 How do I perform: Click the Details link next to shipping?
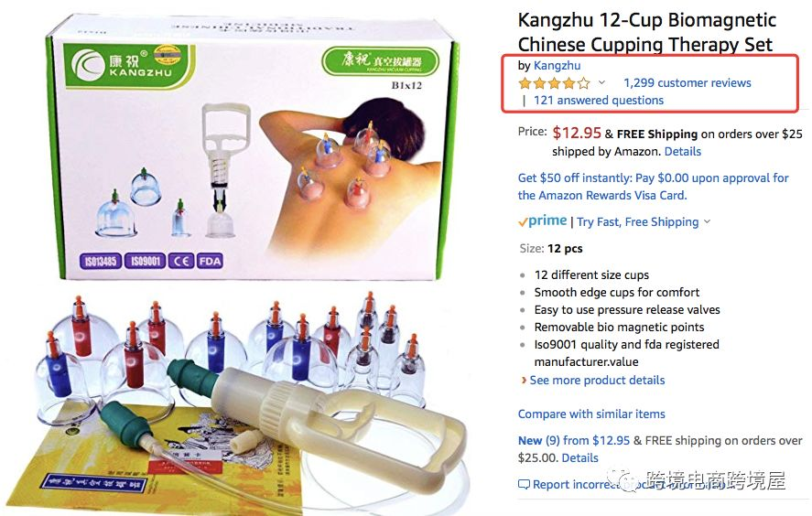pos(683,152)
